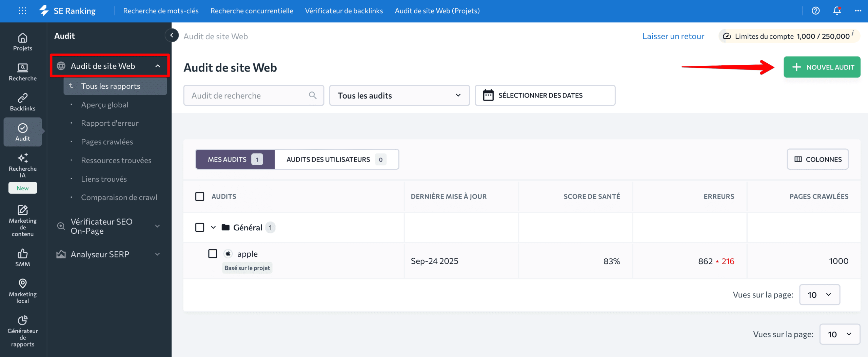Screen dimensions: 868x357
Task: Open the help question mark icon
Action: (815, 11)
